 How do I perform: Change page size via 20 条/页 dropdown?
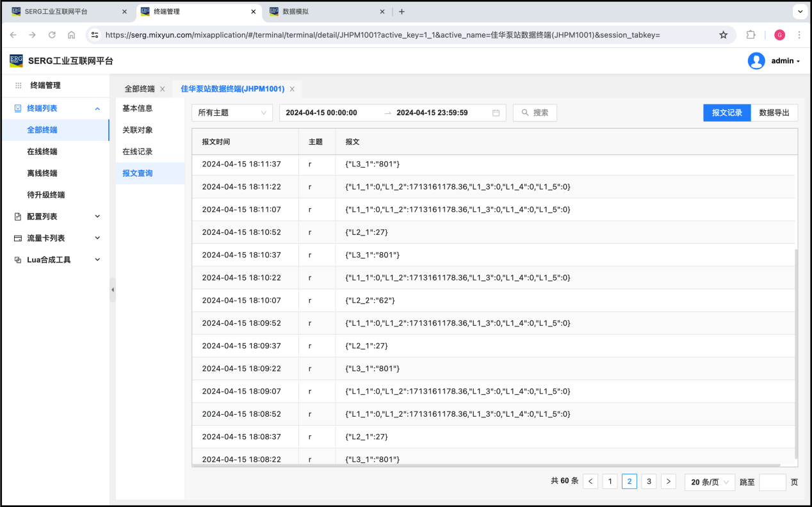[x=710, y=482]
